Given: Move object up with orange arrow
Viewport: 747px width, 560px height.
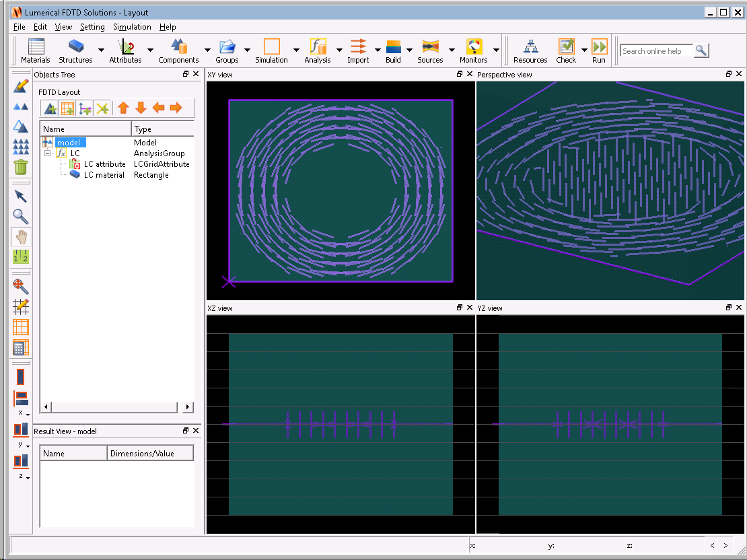Looking at the screenshot, I should click(x=123, y=108).
